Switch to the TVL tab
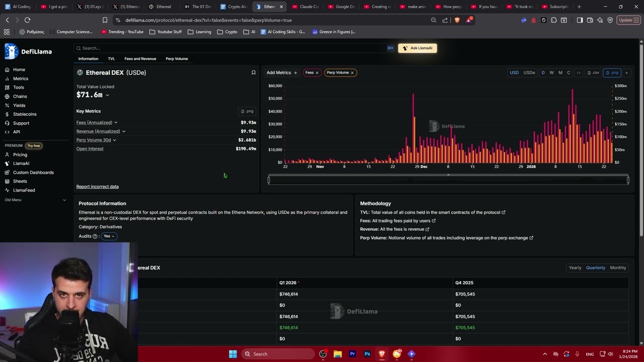 click(x=111, y=59)
